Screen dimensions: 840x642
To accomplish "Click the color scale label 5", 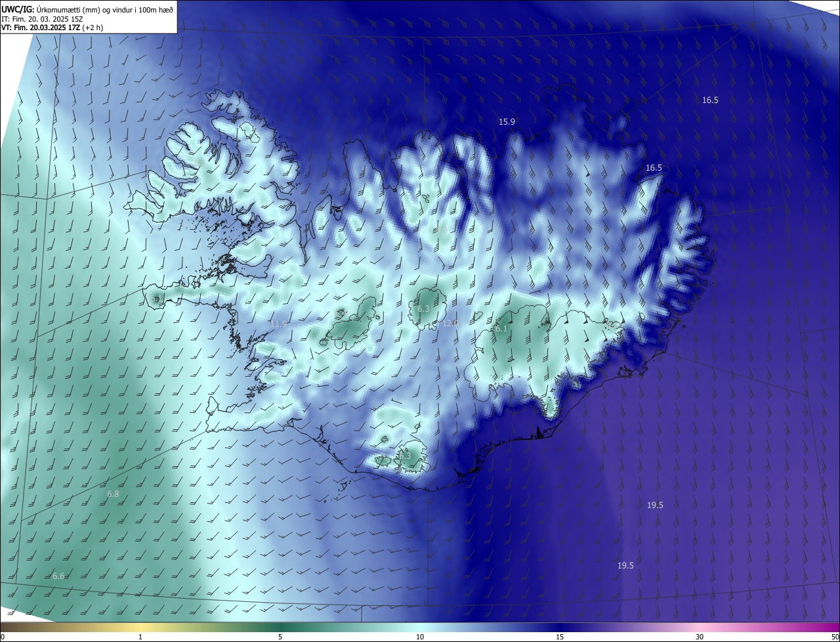I will click(x=280, y=637).
